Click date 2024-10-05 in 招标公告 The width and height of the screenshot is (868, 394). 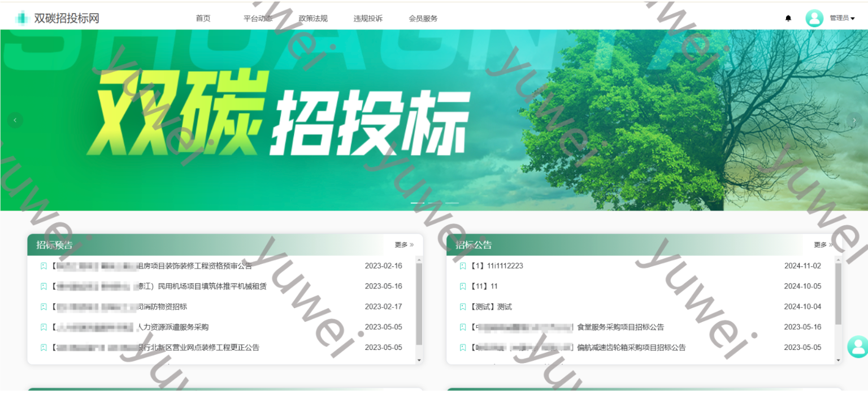click(802, 286)
